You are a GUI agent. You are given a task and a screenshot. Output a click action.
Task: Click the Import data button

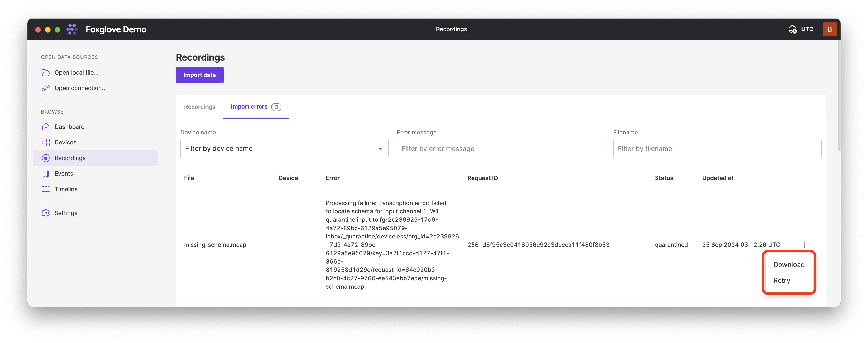click(200, 75)
